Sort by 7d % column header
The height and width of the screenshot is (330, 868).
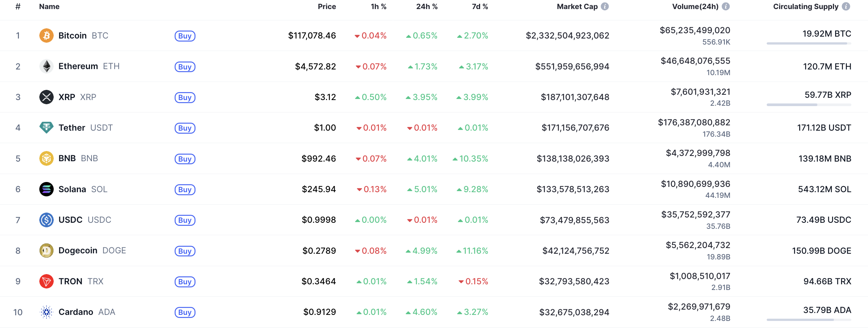coord(479,6)
